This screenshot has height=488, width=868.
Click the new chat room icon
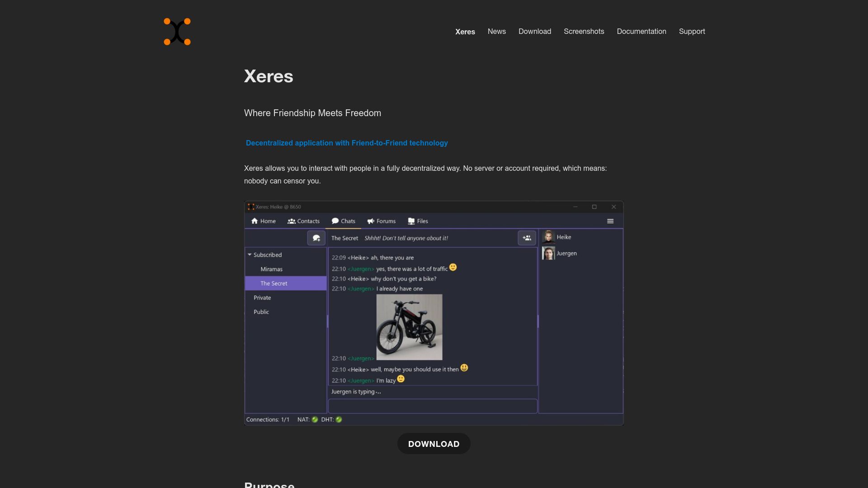pos(316,238)
